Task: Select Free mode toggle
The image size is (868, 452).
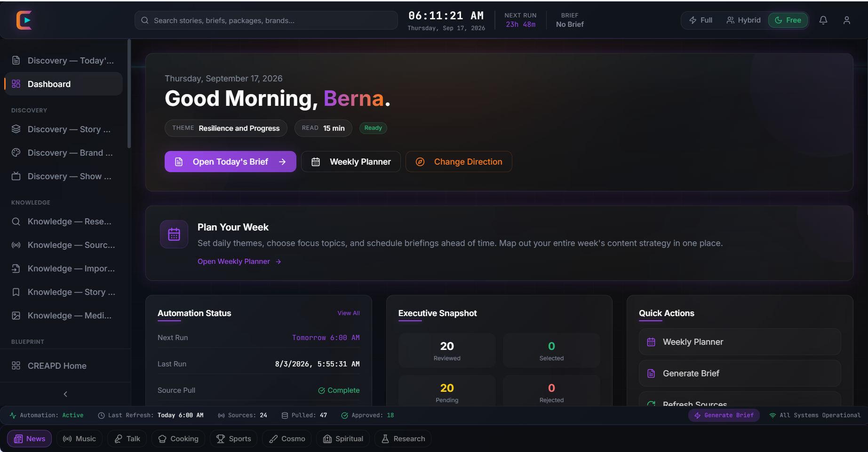Action: click(788, 20)
